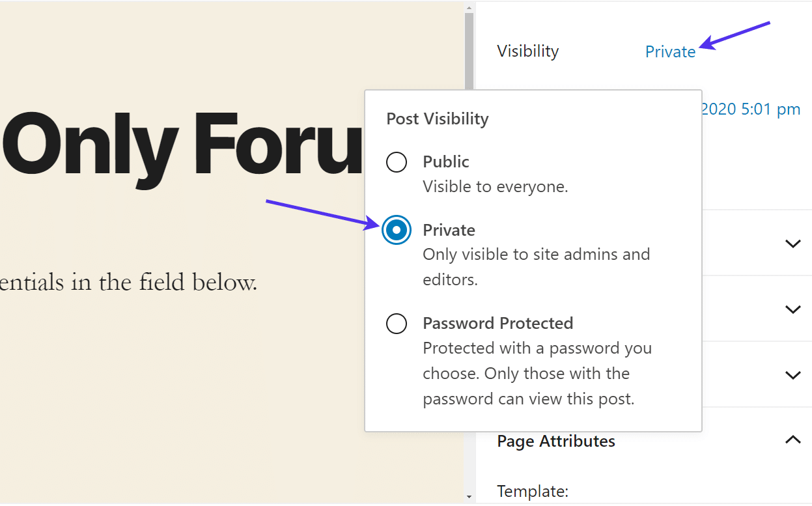812x506 pixels.
Task: Click the Visibility setting label
Action: [x=527, y=51]
